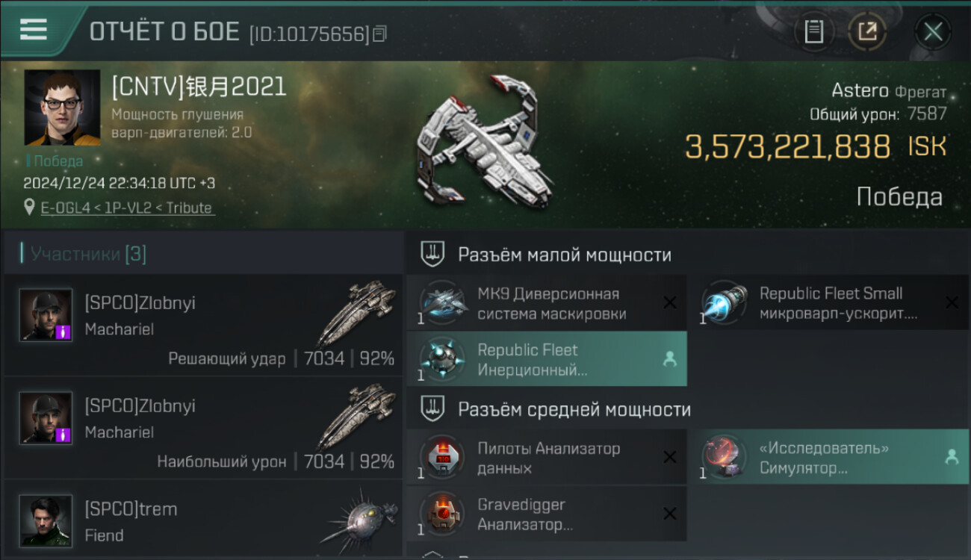Image resolution: width=971 pixels, height=560 pixels.
Task: Share the battle report externally
Action: tap(867, 31)
